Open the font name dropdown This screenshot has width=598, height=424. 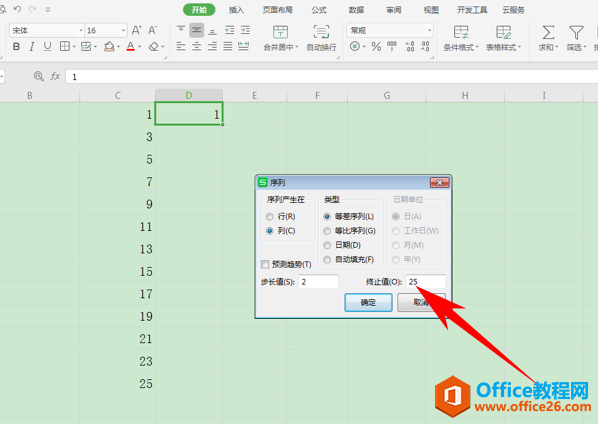(x=81, y=30)
